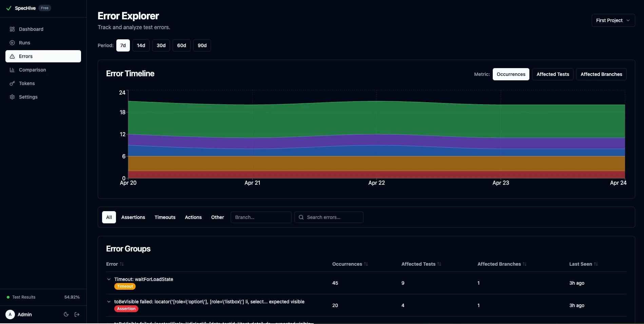644x324 pixels.
Task: Click the purple band in Error Timeline
Action: (376, 140)
